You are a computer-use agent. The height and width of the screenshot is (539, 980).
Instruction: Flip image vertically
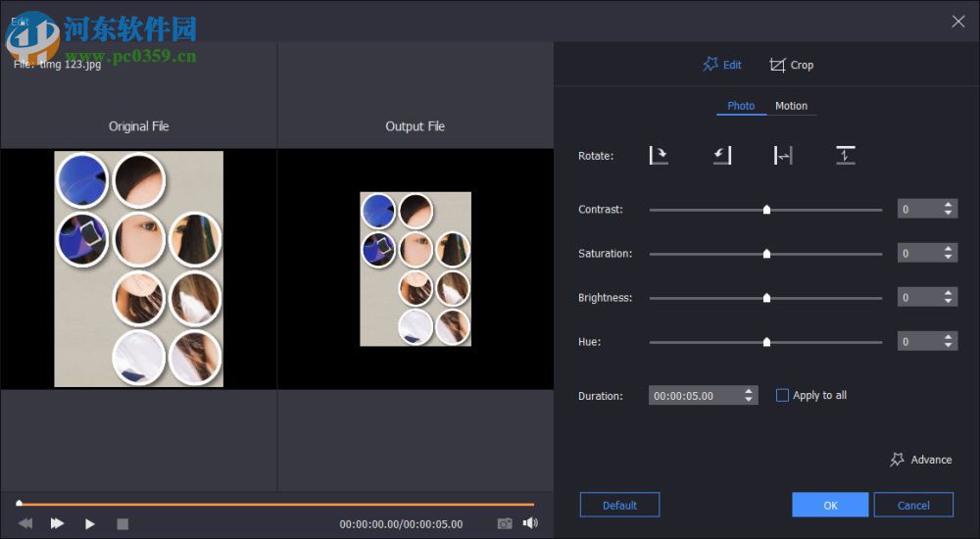845,155
